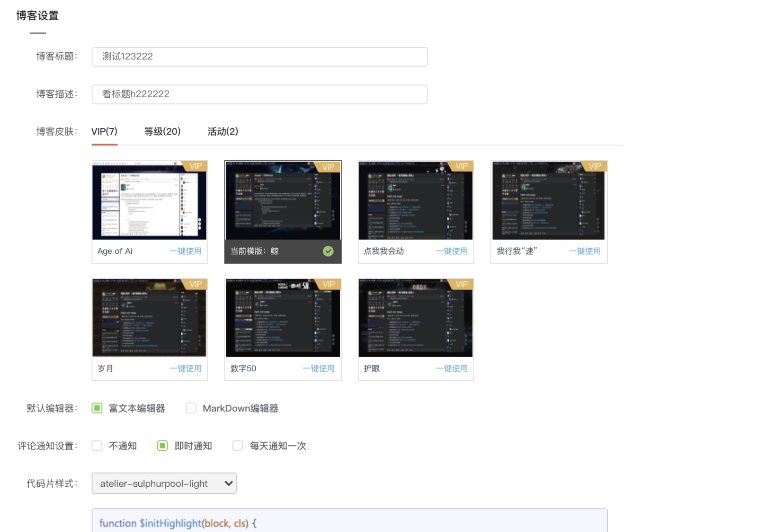This screenshot has width=772, height=532.
Task: Enable the 不通知 notification option
Action: 97,445
